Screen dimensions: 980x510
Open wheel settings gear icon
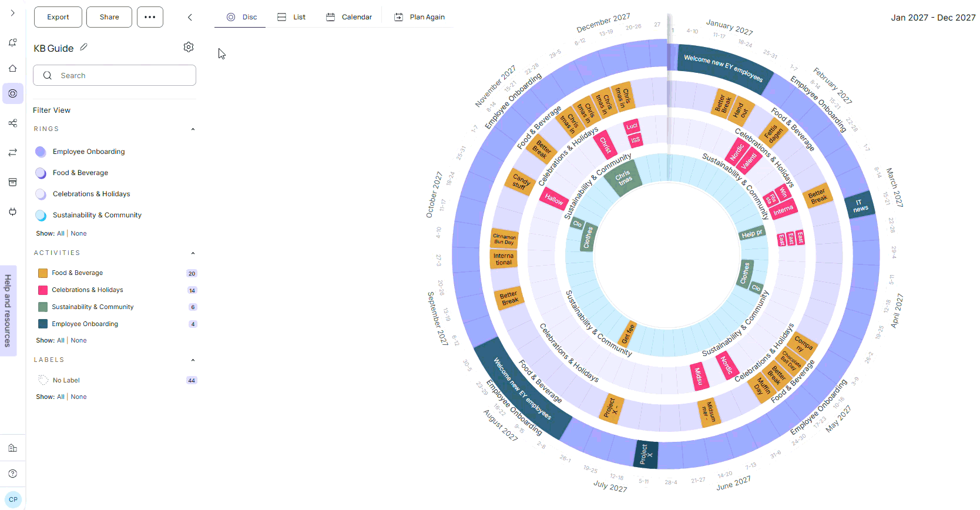pos(189,47)
